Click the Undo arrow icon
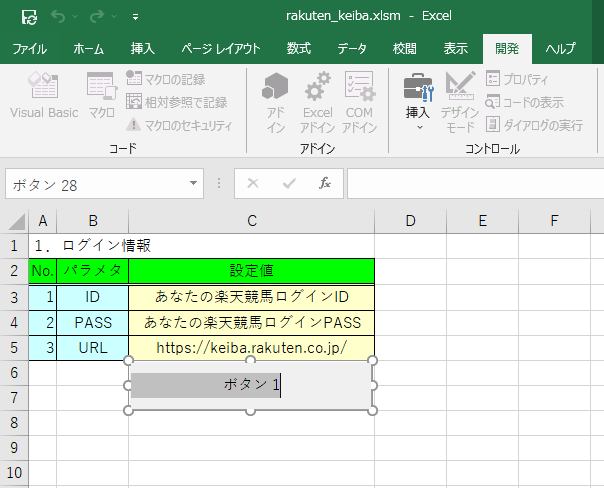 click(x=58, y=17)
